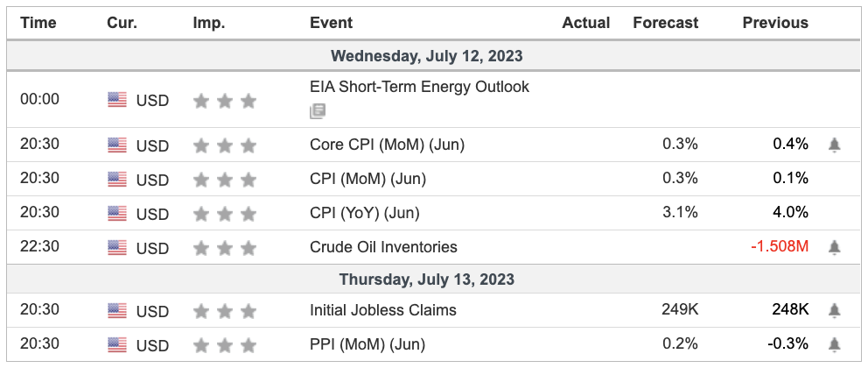The image size is (868, 368).
Task: Click importance stars for EIA Energy Outlook
Action: [x=224, y=101]
